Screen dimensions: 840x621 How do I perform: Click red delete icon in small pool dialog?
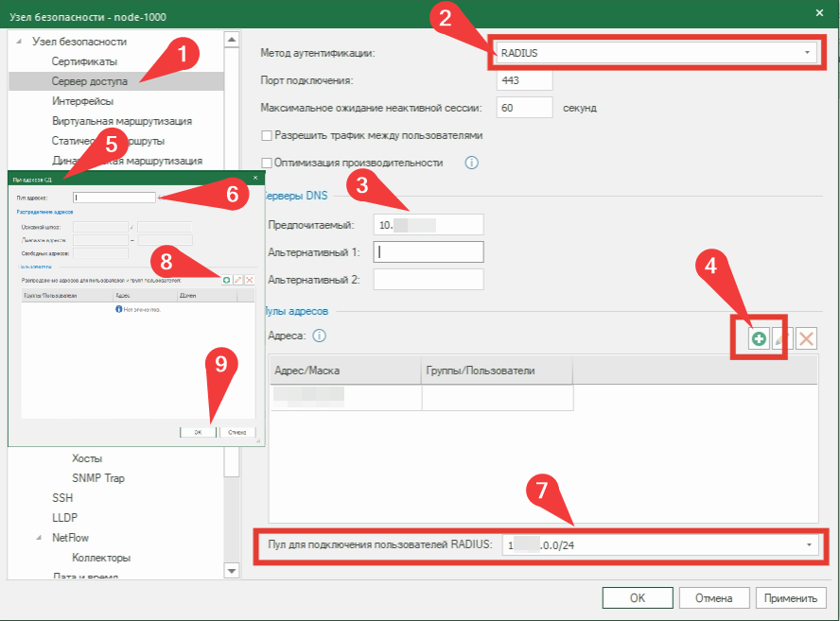[x=249, y=280]
